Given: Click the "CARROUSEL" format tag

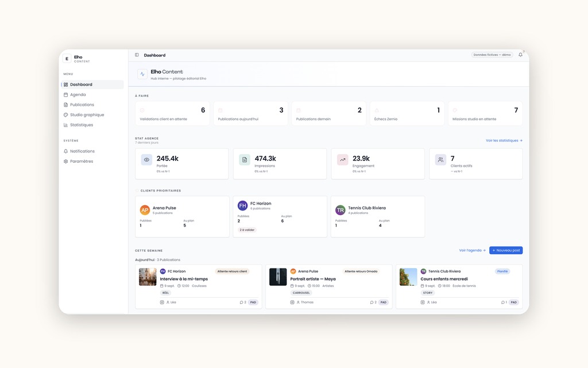Looking at the screenshot, I should click(x=301, y=293).
